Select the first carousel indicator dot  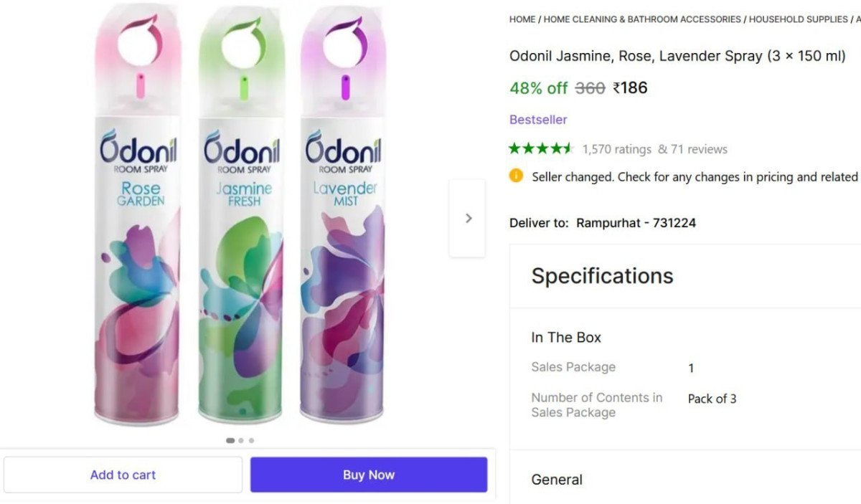[x=230, y=440]
